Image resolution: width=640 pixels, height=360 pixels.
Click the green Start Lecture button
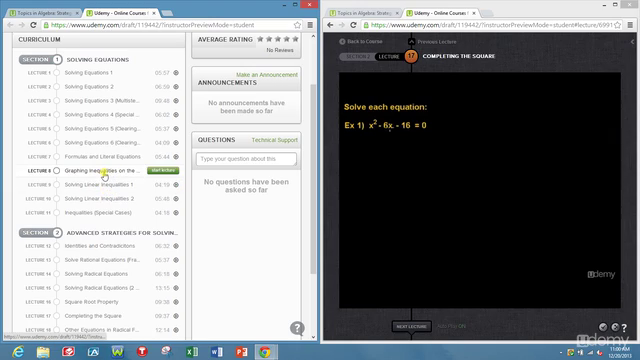tap(163, 170)
